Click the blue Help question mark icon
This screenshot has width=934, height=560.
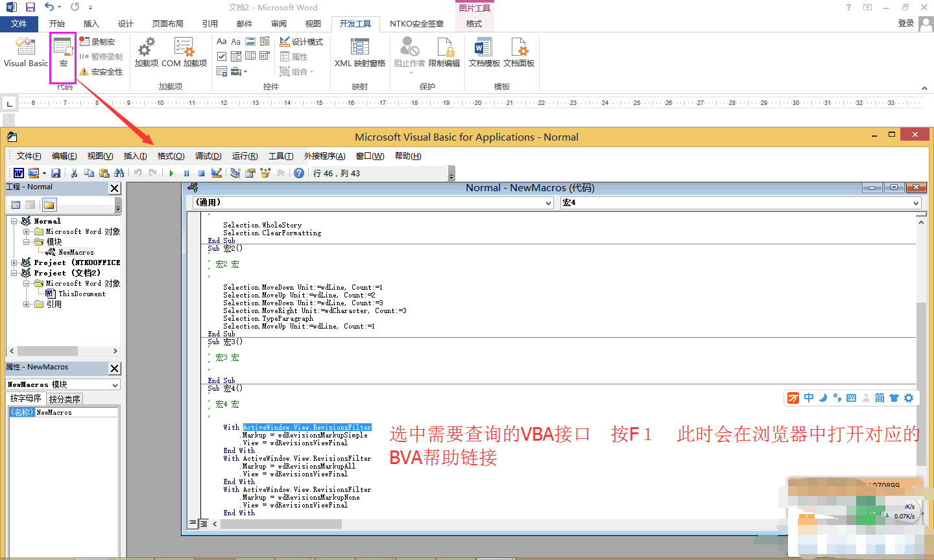tap(298, 173)
